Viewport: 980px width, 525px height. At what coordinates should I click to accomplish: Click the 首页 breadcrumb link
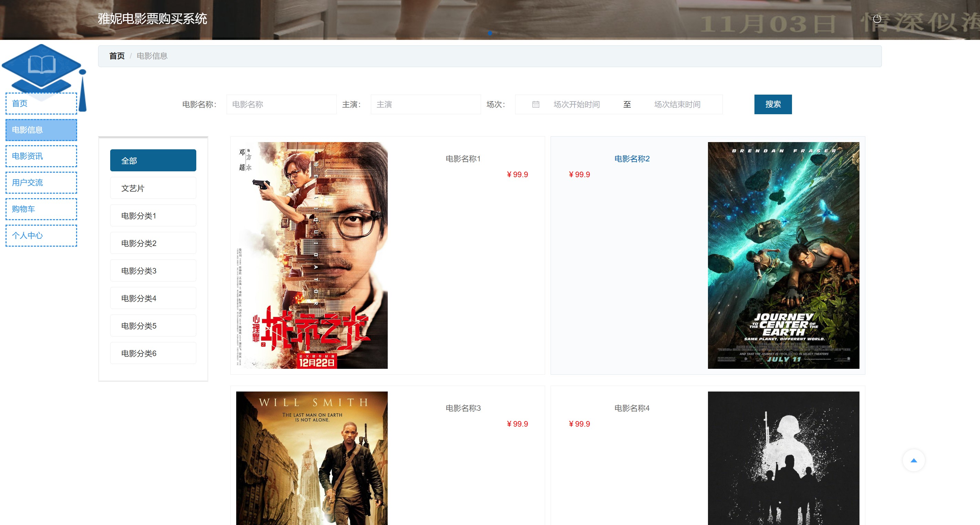[x=117, y=56]
